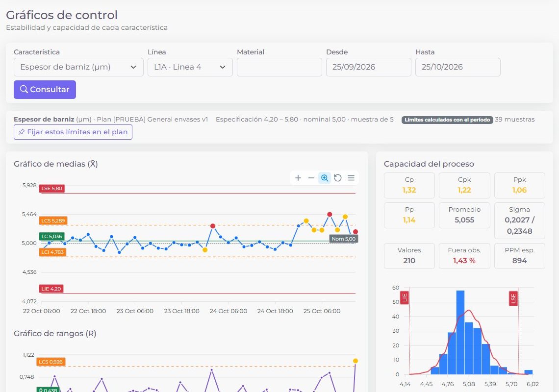Click the tallest histogram bar
The height and width of the screenshot is (392, 559).
[x=460, y=333]
